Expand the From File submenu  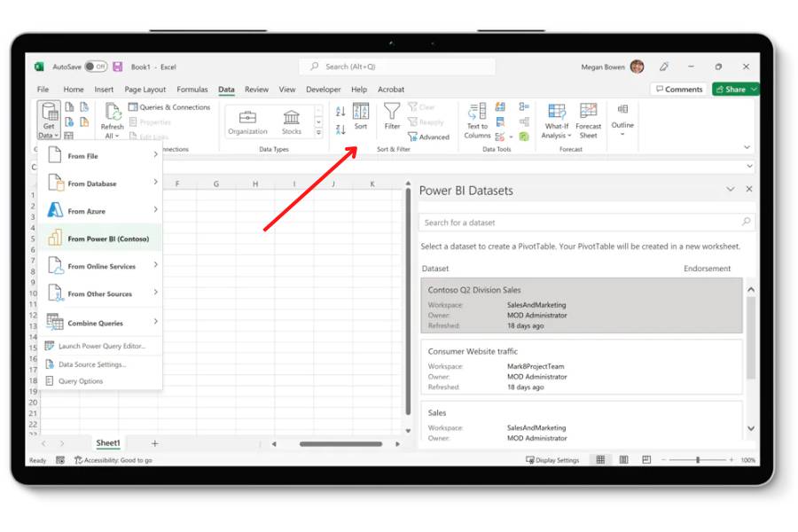click(x=101, y=155)
